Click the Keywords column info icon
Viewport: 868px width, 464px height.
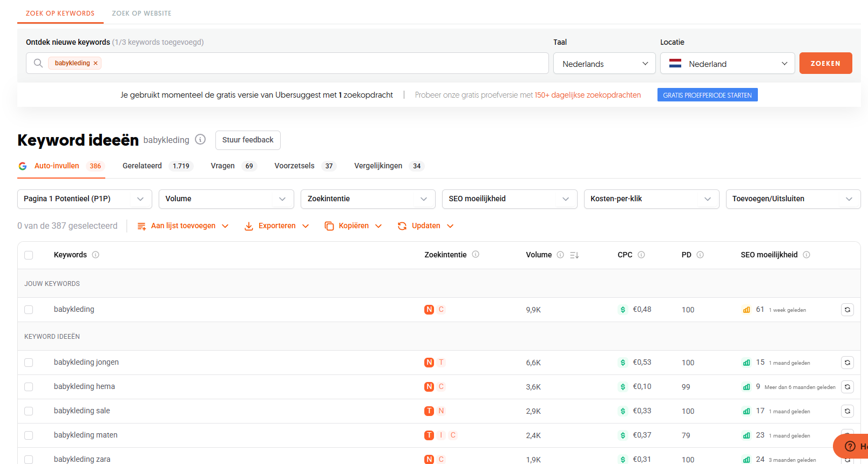(96, 255)
